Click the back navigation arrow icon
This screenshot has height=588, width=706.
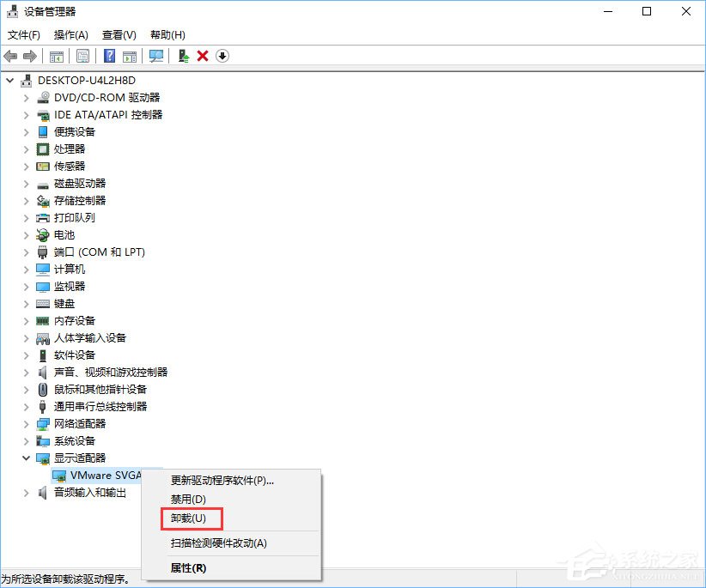[x=11, y=56]
